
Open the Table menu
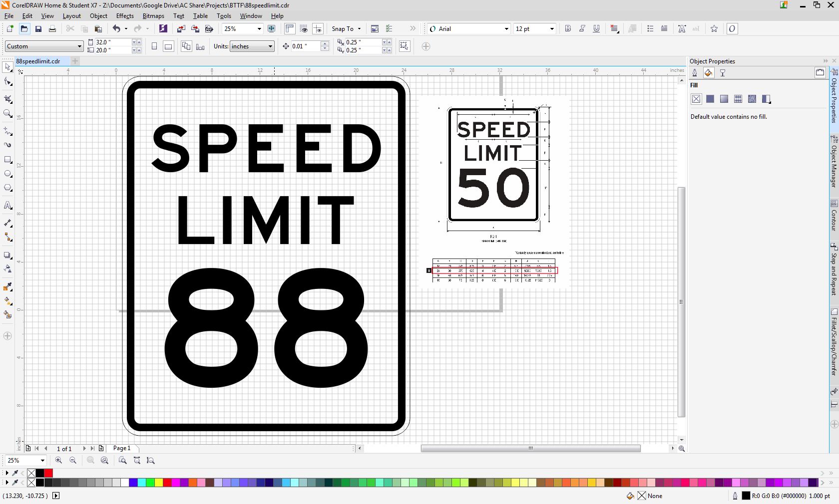click(200, 16)
